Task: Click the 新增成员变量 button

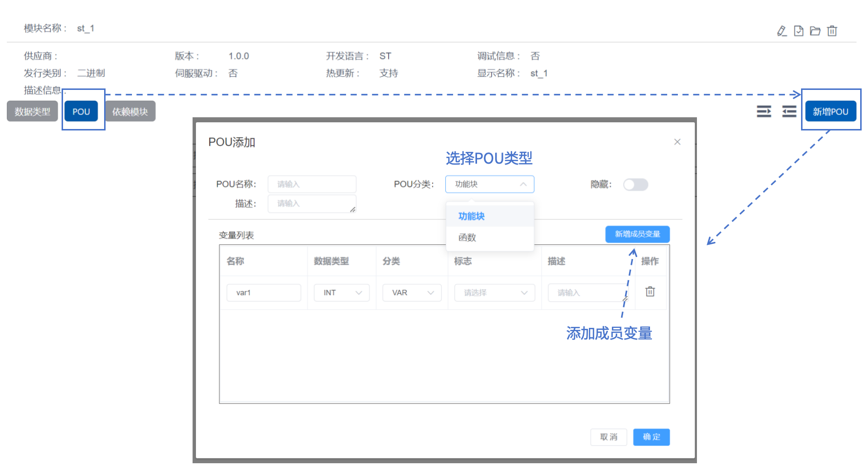Action: tap(637, 234)
